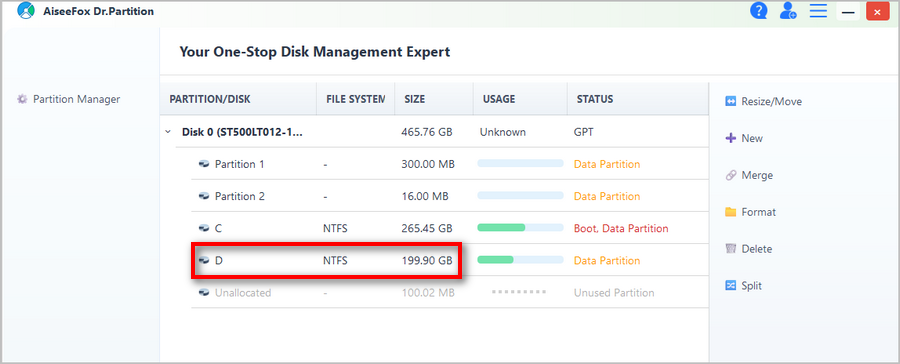The image size is (900, 364).
Task: Click NTFS in the D row
Action: pos(335,261)
